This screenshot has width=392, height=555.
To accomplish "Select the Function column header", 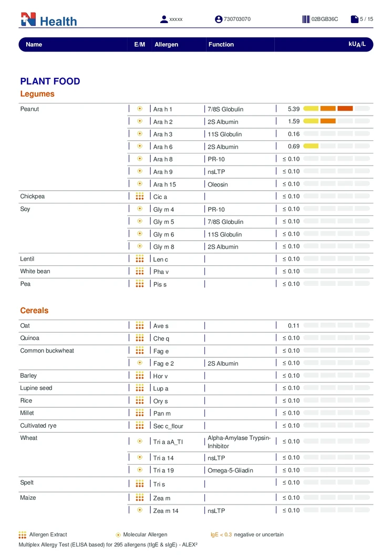I will (221, 45).
